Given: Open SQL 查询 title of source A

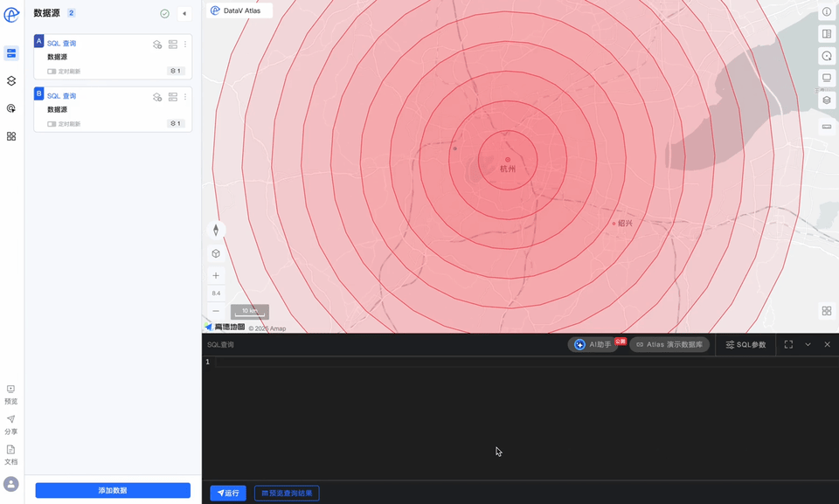Looking at the screenshot, I should pos(61,44).
